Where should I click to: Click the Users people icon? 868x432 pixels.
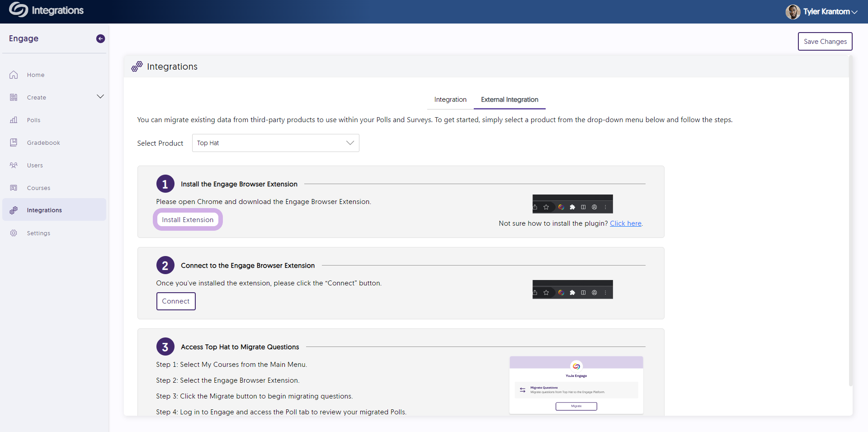tap(14, 165)
